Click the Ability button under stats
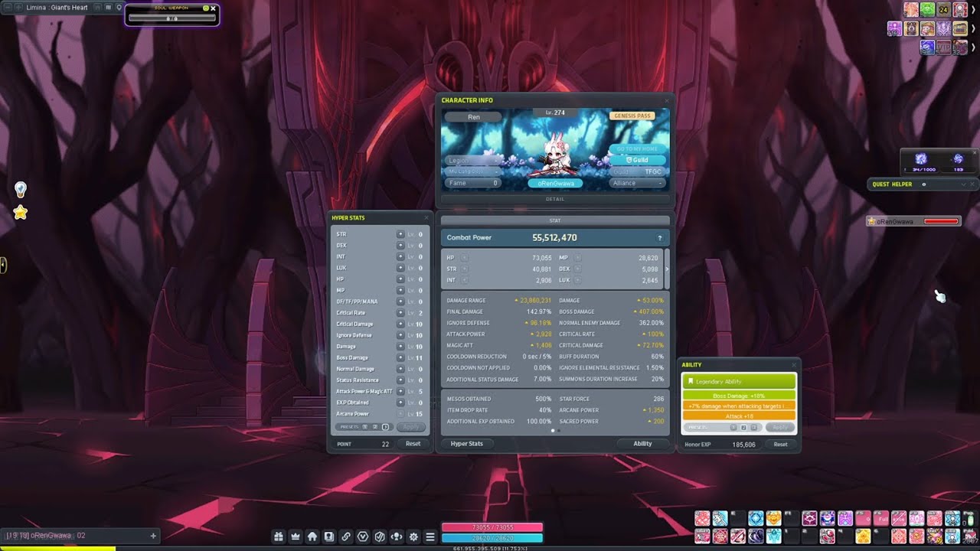The width and height of the screenshot is (980, 551). tap(642, 444)
